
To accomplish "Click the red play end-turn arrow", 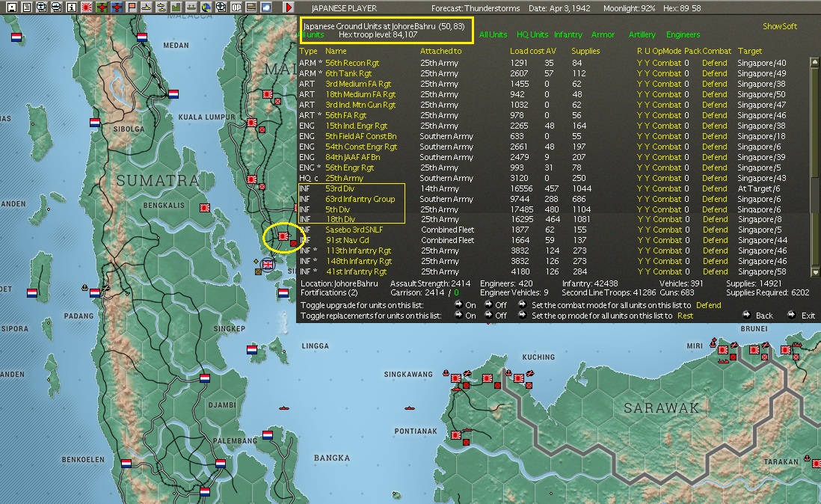I will [x=288, y=7].
